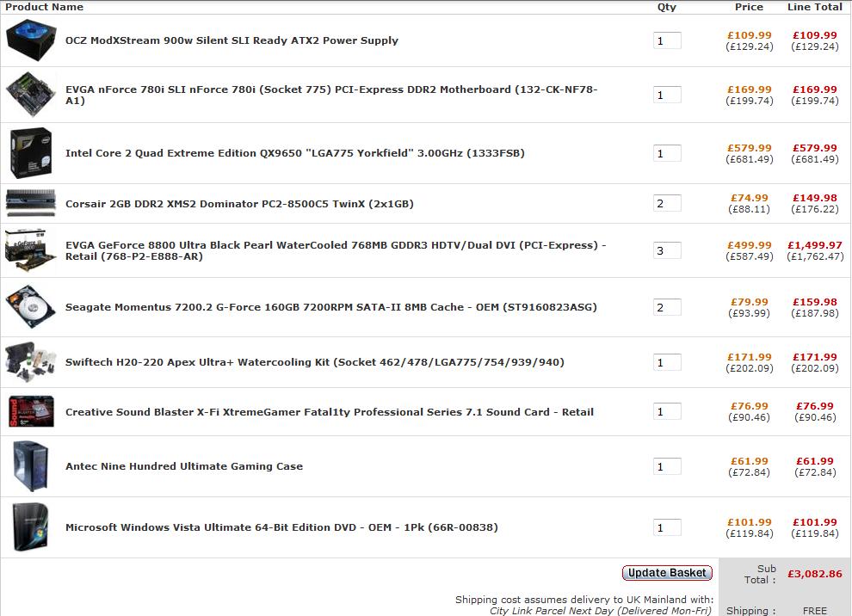Open the Corsair 2GB DDR2 Dominator link

[239, 204]
